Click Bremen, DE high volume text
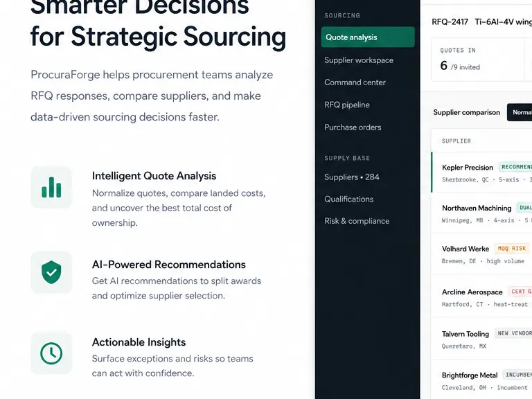The image size is (532, 399). coord(483,261)
